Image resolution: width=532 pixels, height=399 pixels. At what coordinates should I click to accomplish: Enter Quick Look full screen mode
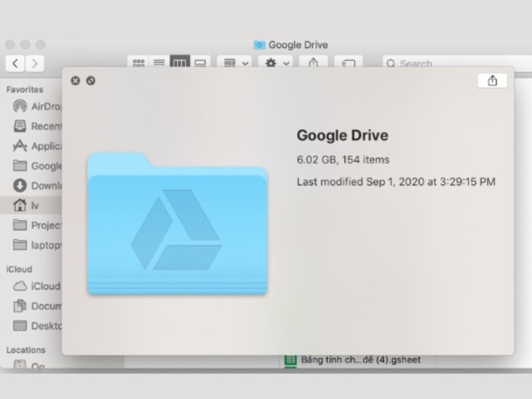click(90, 80)
